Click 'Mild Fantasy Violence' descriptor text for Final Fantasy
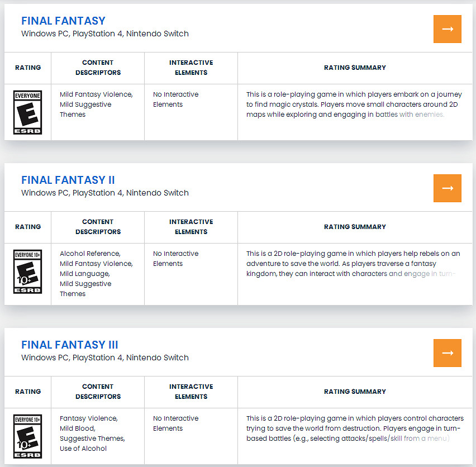Image resolution: width=476 pixels, height=467 pixels. click(96, 94)
